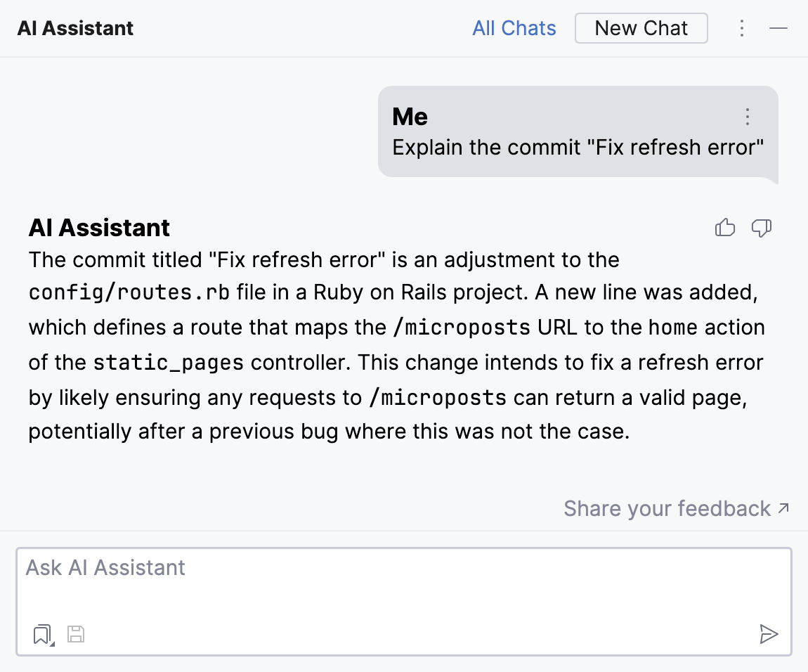Open the AI Assistant panel options menu
This screenshot has height=672, width=808.
pos(742,28)
